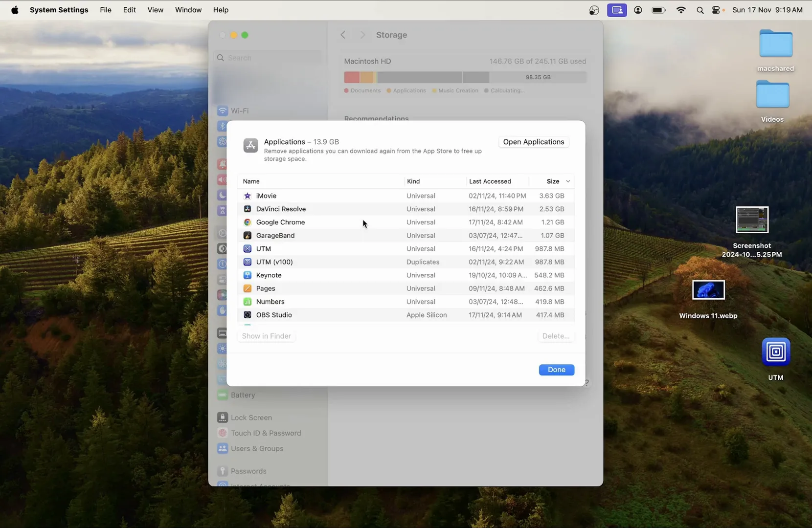Select the OBS Studio row
The image size is (812, 528).
[406, 314]
